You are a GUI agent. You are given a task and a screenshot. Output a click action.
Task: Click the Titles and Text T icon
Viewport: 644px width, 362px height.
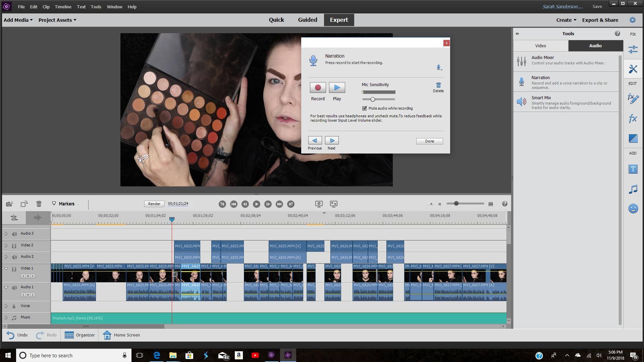tap(633, 169)
